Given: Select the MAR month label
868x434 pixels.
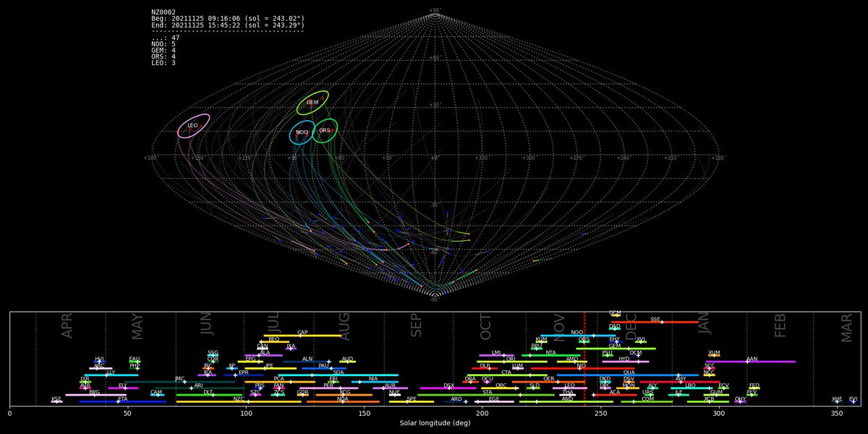Looking at the screenshot, I should [x=846, y=326].
